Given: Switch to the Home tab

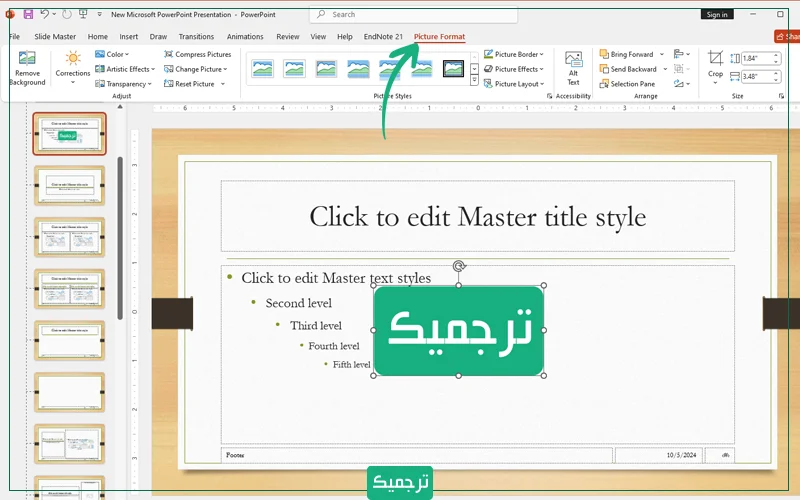Looking at the screenshot, I should (x=97, y=37).
